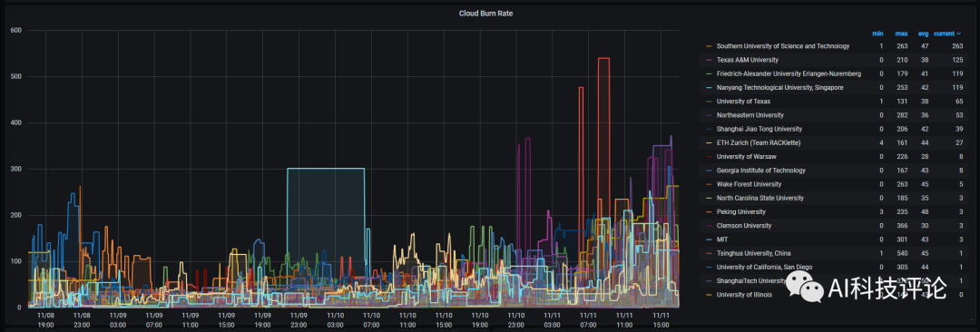980x332 pixels.
Task: Change Northeastern University series color swatch
Action: pos(709,115)
